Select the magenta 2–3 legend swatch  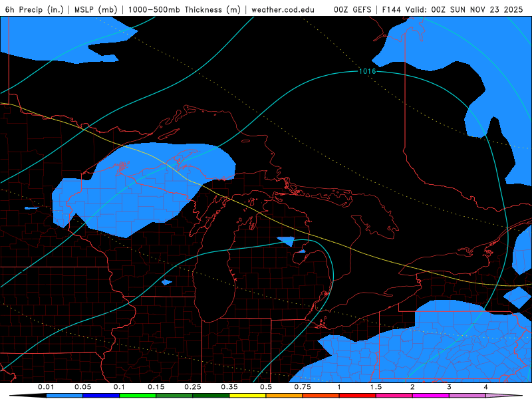pos(431,396)
